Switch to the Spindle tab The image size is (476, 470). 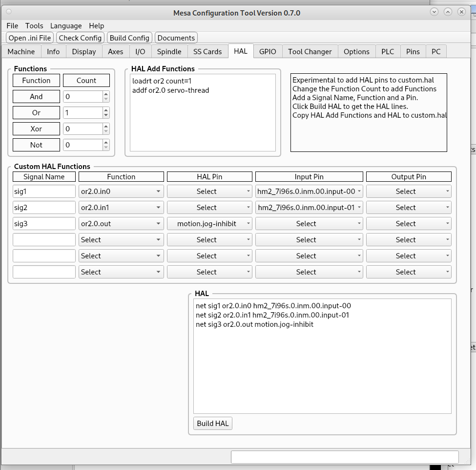point(169,52)
